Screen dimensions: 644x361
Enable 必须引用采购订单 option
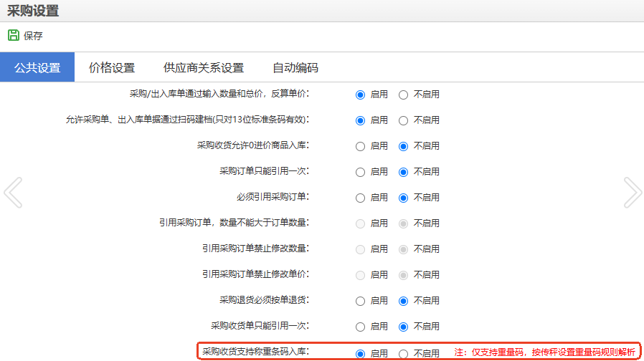(x=361, y=198)
